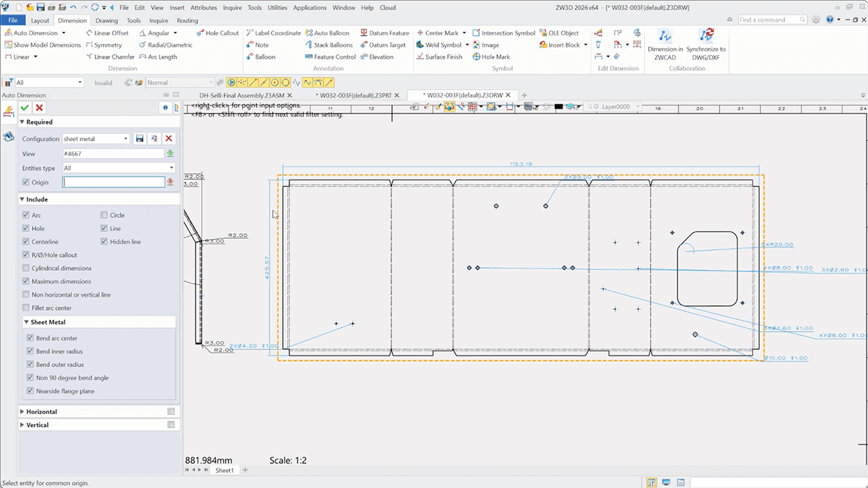
Task: Uncheck the Centerline option
Action: pos(27,242)
